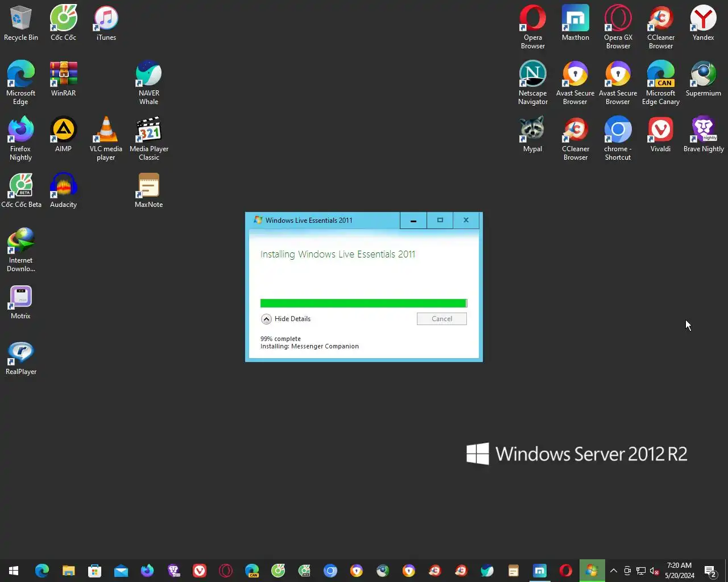Open the Windows Start menu
The height and width of the screenshot is (582, 728).
14,571
